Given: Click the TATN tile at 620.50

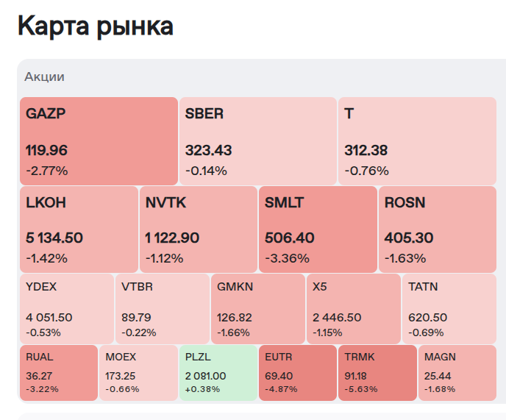Looking at the screenshot, I should pos(449,309).
